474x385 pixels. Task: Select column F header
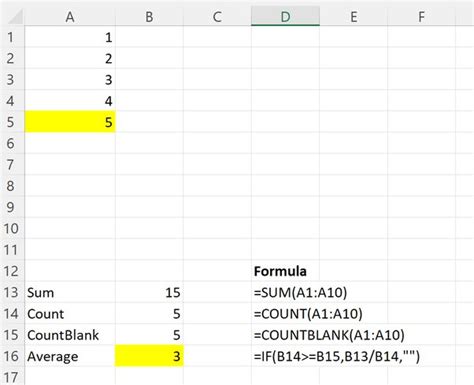421,16
